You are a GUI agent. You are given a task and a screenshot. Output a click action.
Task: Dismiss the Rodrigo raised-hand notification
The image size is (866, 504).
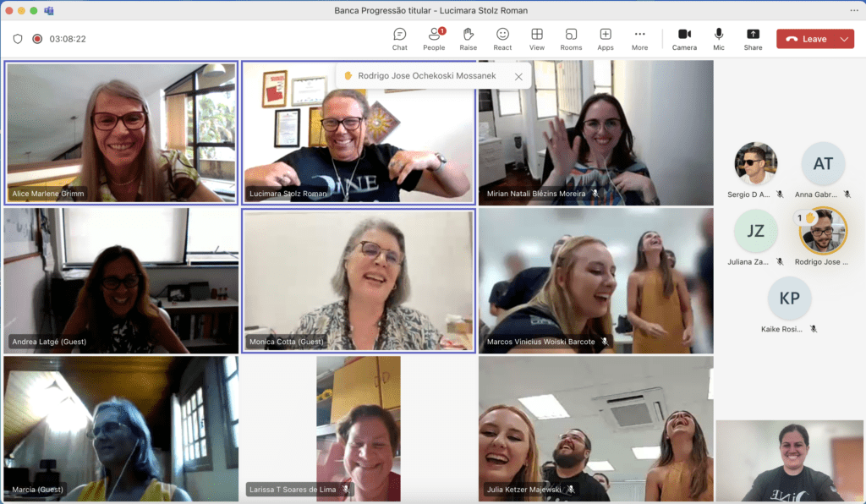point(518,76)
